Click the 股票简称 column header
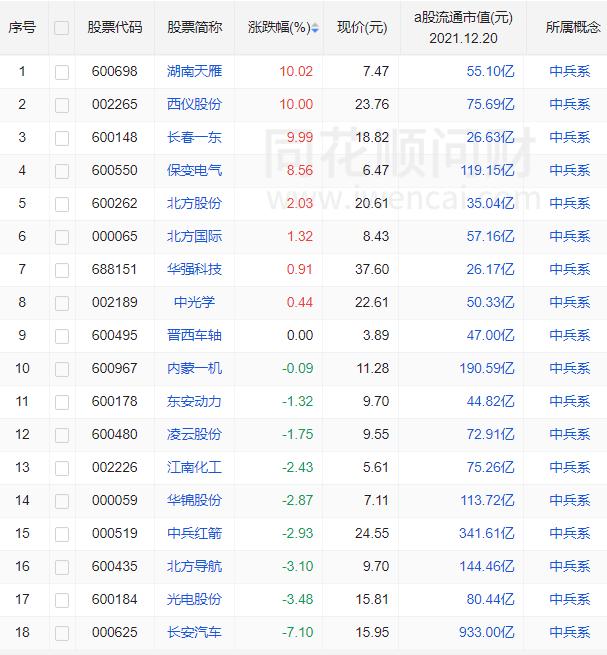 pyautogui.click(x=195, y=28)
